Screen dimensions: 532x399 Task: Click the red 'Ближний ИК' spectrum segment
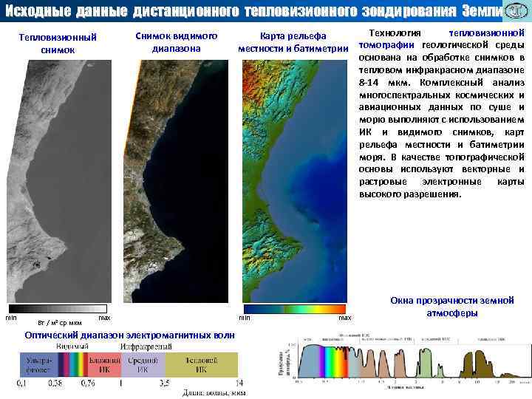pyautogui.click(x=104, y=364)
